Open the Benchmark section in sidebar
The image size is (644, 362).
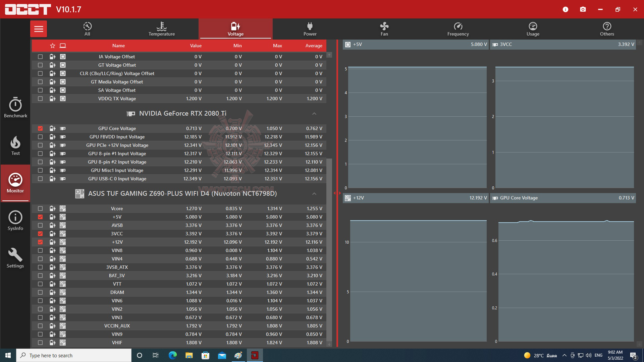(x=15, y=108)
